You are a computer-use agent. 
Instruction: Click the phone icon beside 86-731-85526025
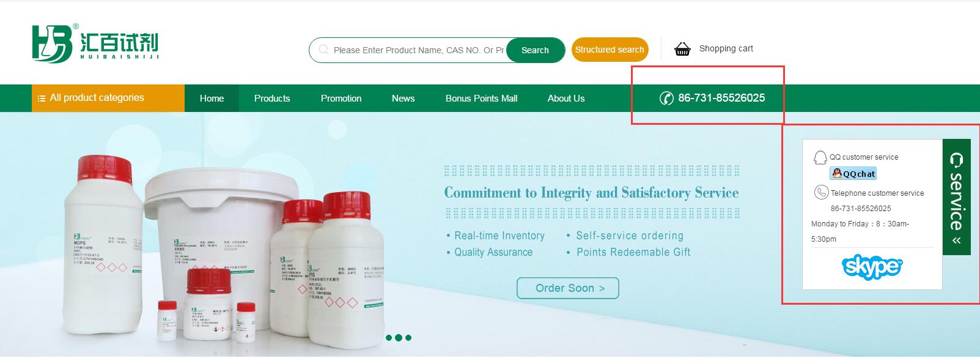(666, 98)
